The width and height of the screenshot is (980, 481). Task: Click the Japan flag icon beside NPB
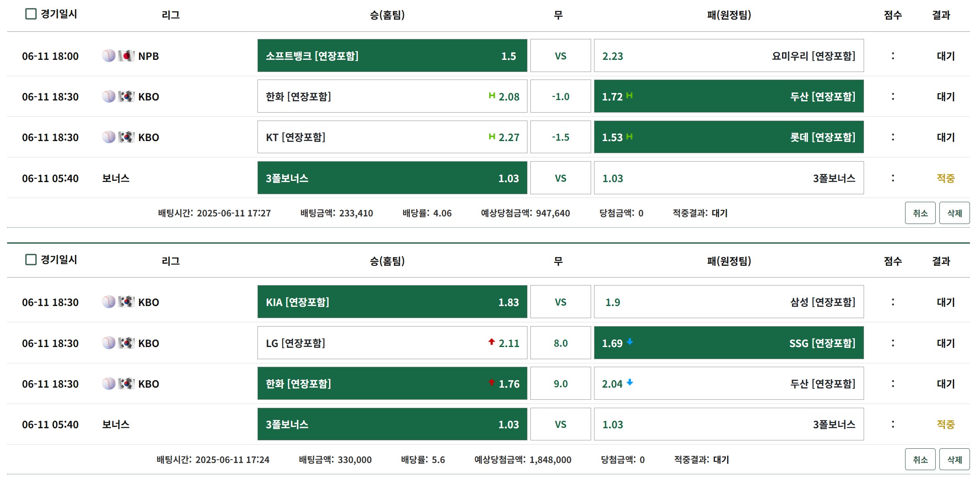126,56
